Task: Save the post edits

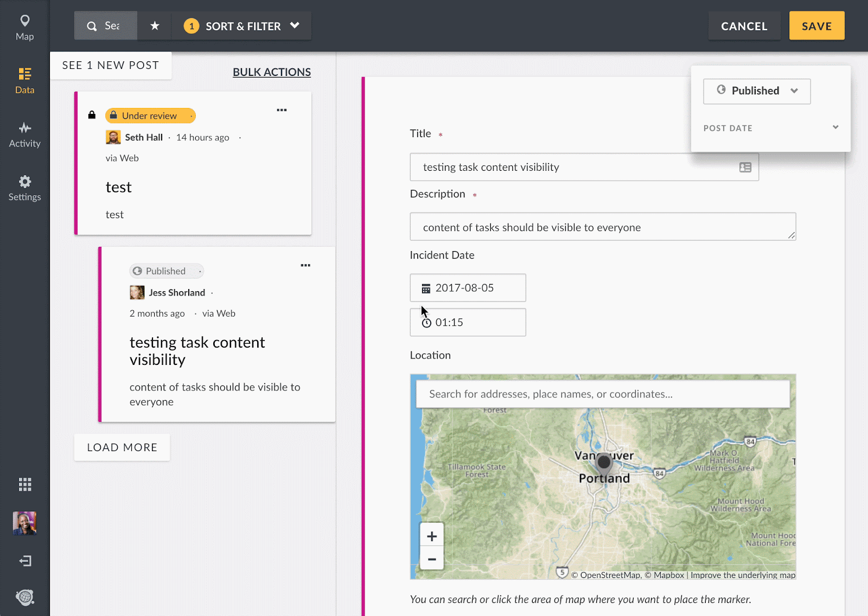Action: 816,26
